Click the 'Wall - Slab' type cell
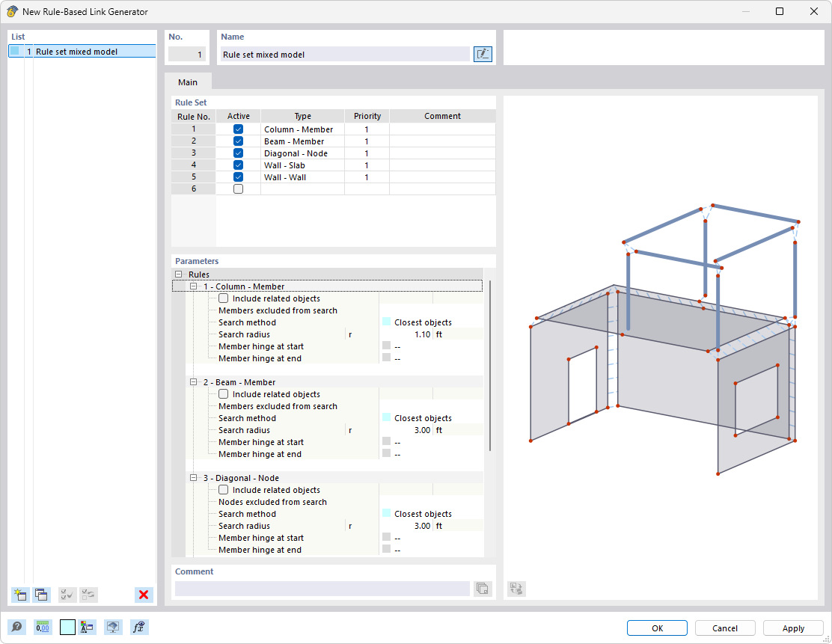Screen dimensions: 832x644 coord(302,165)
